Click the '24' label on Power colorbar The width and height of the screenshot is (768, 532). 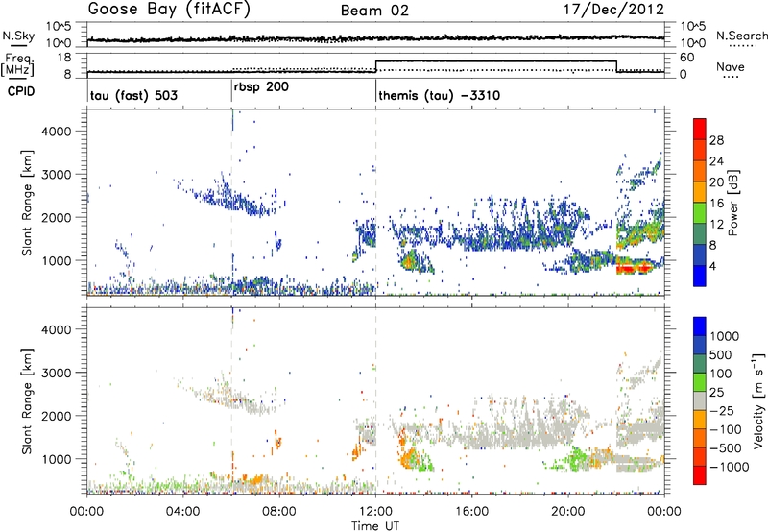tap(716, 161)
